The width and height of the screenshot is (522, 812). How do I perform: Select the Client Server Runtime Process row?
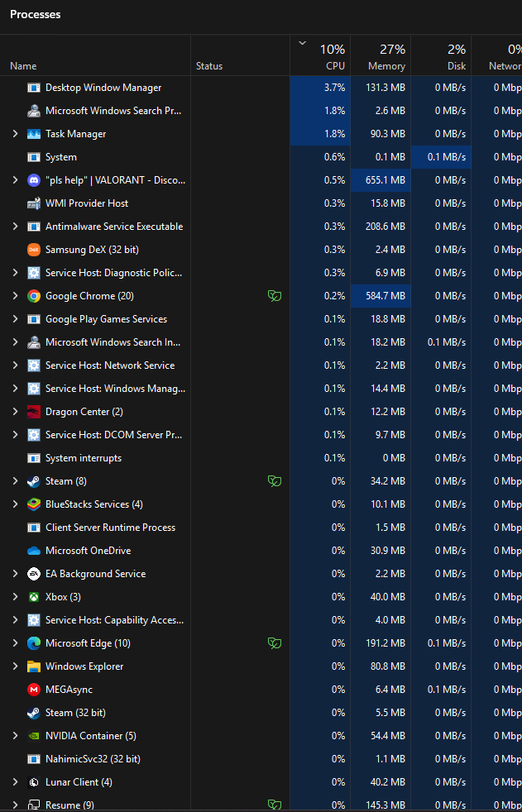pos(261,528)
